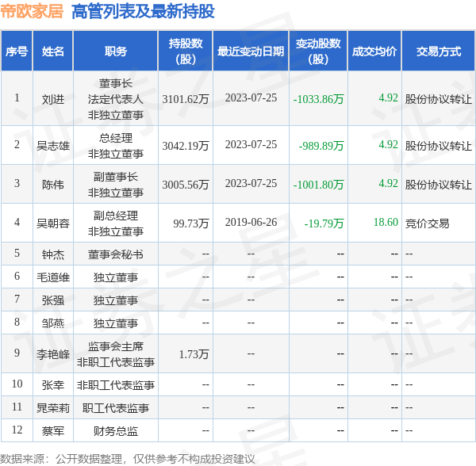Click 吴志雄's average price 4.92
The height and width of the screenshot is (466, 476).
pos(388,144)
